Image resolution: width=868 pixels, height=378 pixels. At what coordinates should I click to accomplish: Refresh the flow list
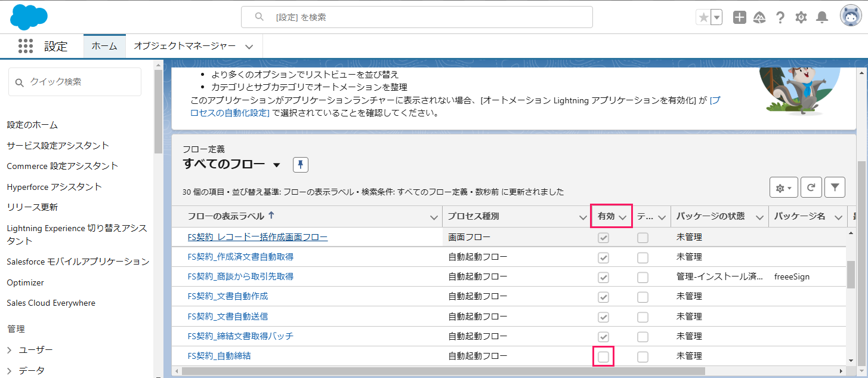(x=811, y=188)
